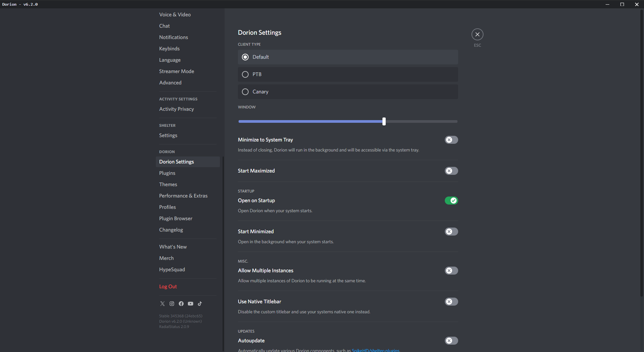This screenshot has height=352, width=644.
Task: Open Activity Privacy page
Action: point(188,109)
